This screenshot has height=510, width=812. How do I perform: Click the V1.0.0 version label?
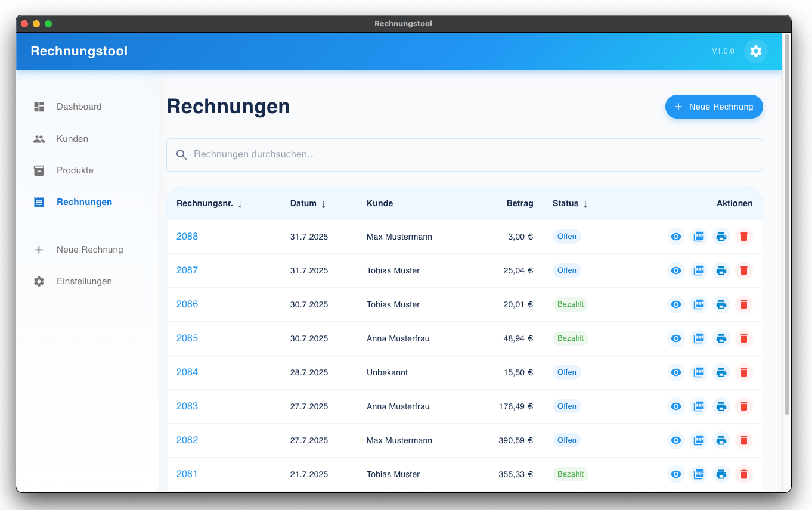723,51
